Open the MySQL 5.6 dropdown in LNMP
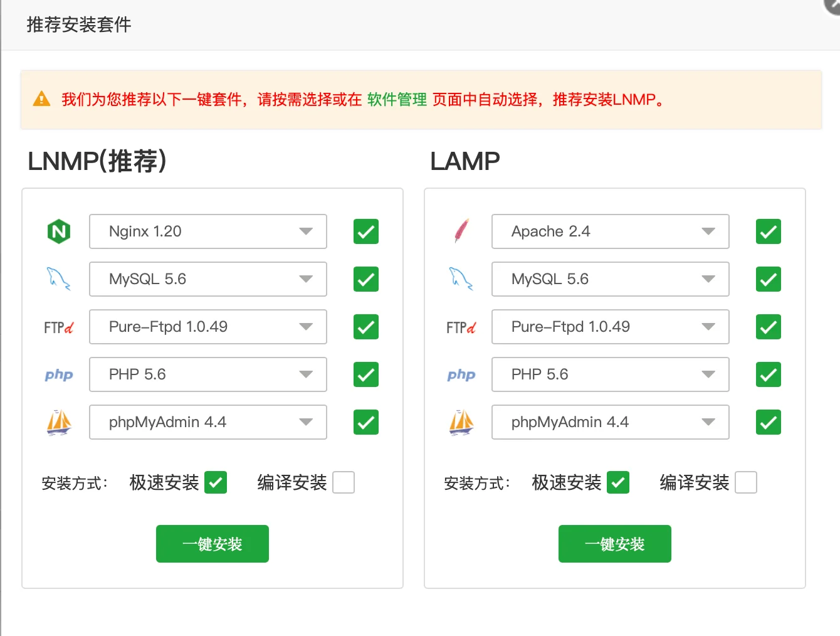840x636 pixels. click(x=208, y=279)
